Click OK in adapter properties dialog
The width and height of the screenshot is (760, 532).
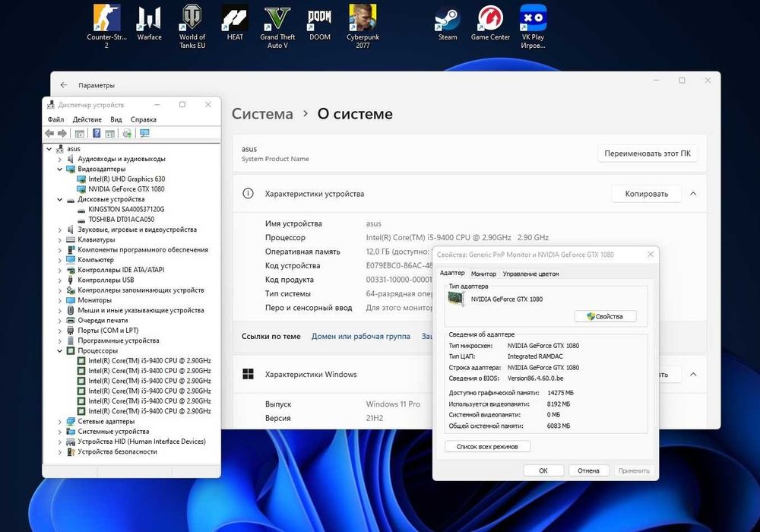543,470
